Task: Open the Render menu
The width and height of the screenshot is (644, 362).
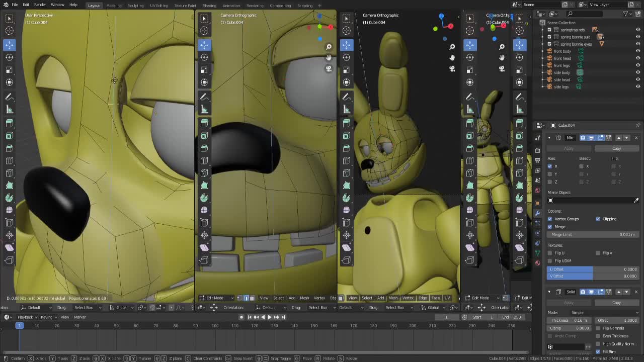Action: click(x=40, y=5)
